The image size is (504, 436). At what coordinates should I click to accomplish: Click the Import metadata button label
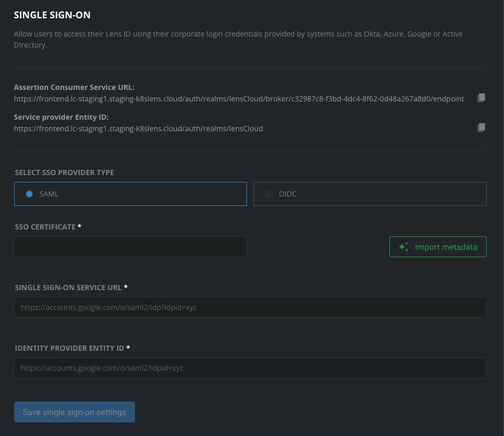(x=446, y=247)
